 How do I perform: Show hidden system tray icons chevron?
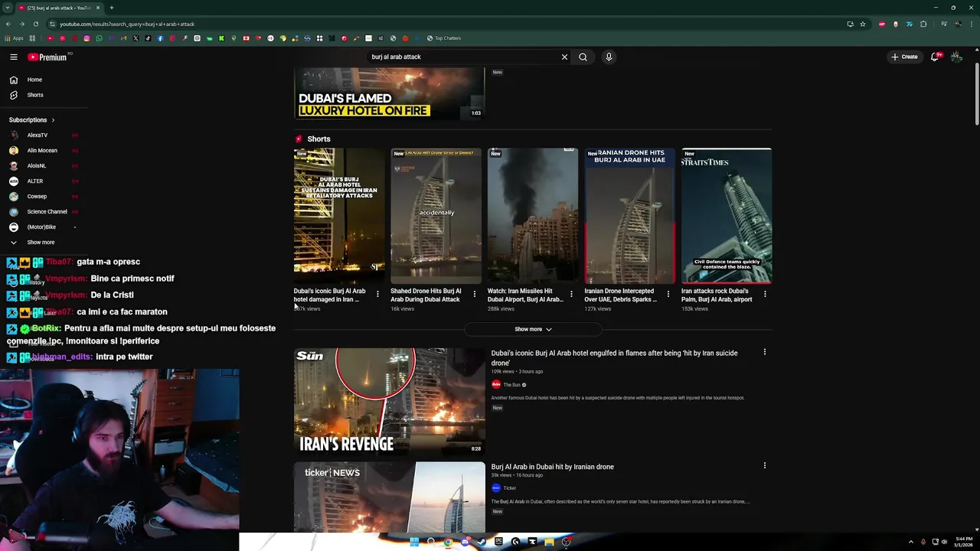910,542
